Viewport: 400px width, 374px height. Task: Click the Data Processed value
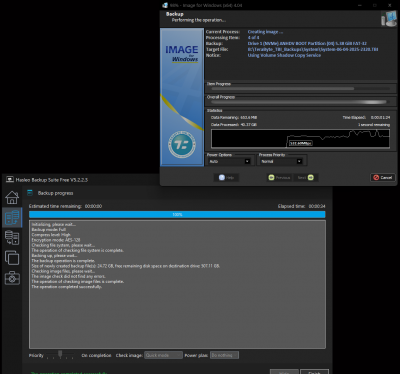tap(248, 125)
